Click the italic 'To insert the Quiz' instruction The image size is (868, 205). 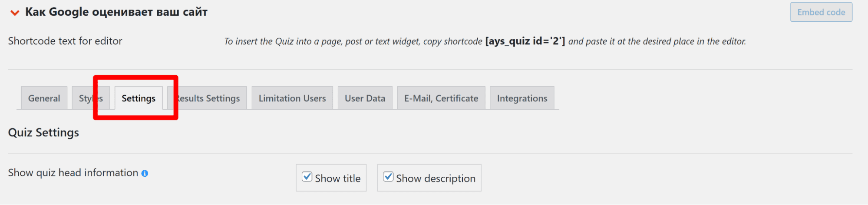click(x=353, y=41)
